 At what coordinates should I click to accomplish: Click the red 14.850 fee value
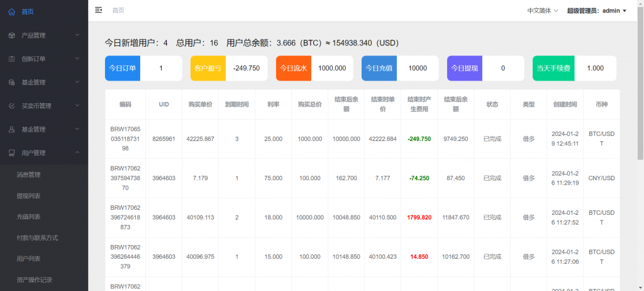coord(419,257)
